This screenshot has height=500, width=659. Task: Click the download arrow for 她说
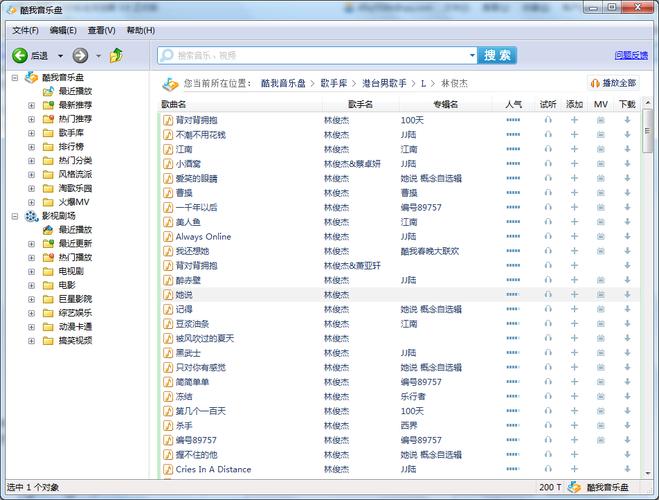point(627,295)
